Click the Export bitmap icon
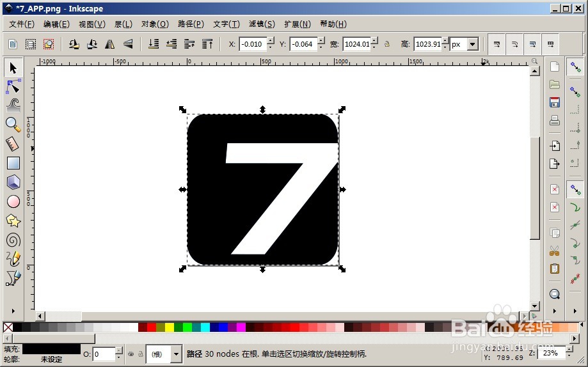Viewport: 588px width, 367px height. coord(555,164)
